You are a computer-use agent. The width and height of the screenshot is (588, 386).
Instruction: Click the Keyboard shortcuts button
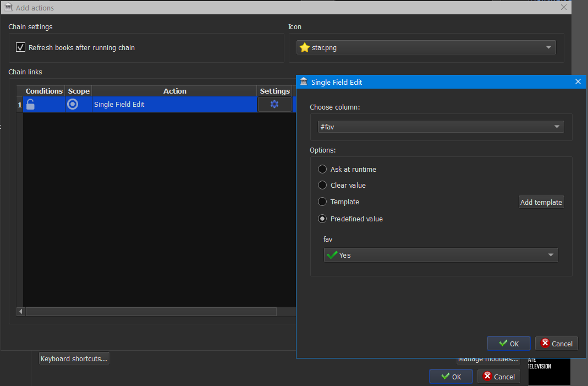click(x=74, y=359)
